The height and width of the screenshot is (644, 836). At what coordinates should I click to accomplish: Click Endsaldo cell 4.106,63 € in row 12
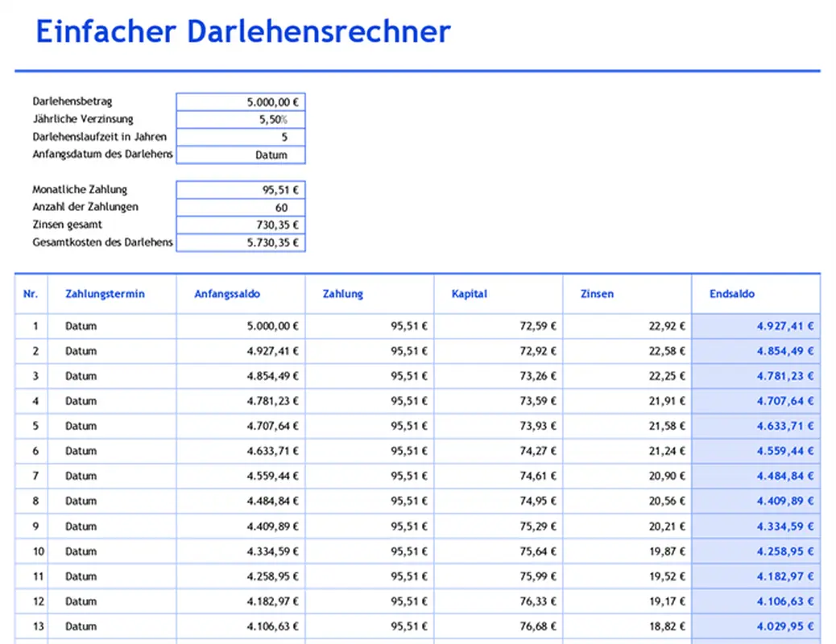point(756,601)
